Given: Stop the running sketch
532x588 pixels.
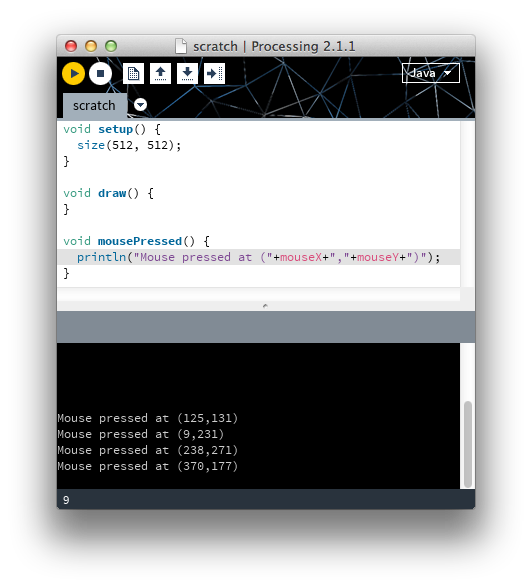Looking at the screenshot, I should pyautogui.click(x=100, y=73).
